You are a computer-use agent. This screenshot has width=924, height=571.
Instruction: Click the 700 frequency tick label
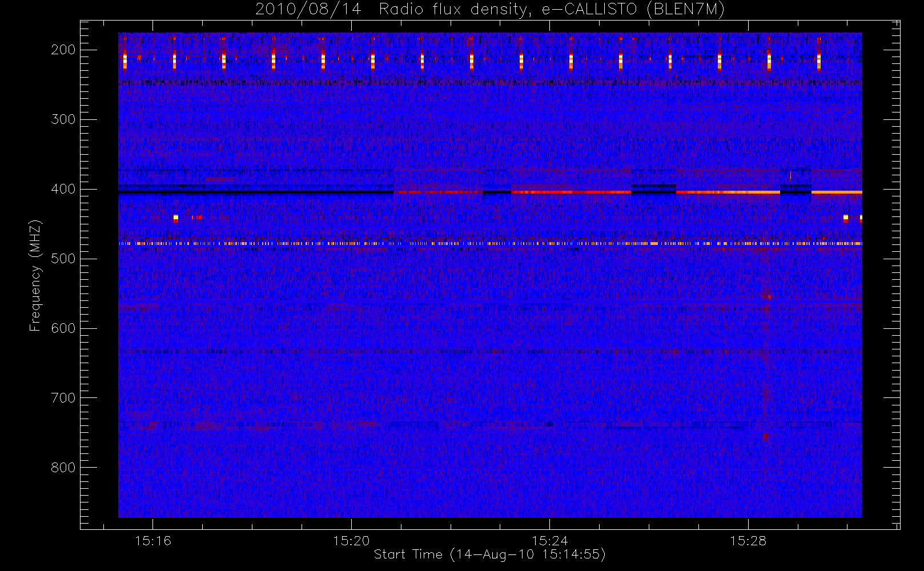pyautogui.click(x=63, y=398)
